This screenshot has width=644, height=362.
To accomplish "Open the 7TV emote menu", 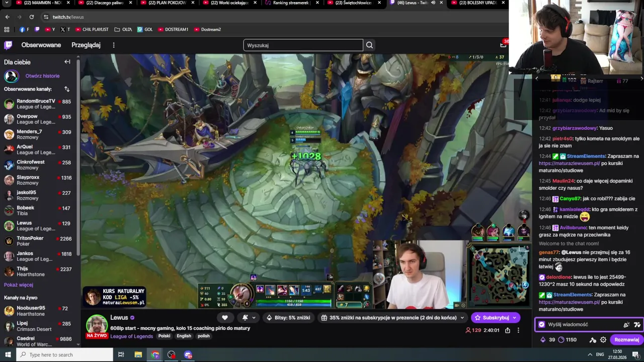I will coord(637,325).
